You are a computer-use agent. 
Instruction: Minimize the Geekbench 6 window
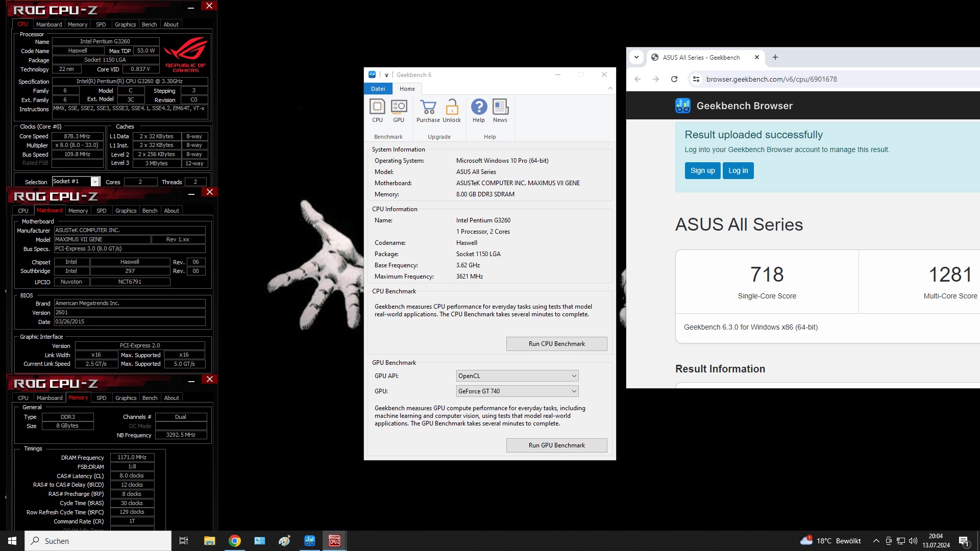pyautogui.click(x=558, y=75)
